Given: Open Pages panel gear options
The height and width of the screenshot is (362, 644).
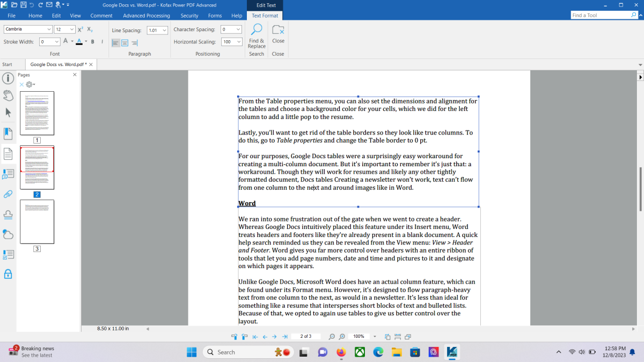Looking at the screenshot, I should (x=31, y=84).
